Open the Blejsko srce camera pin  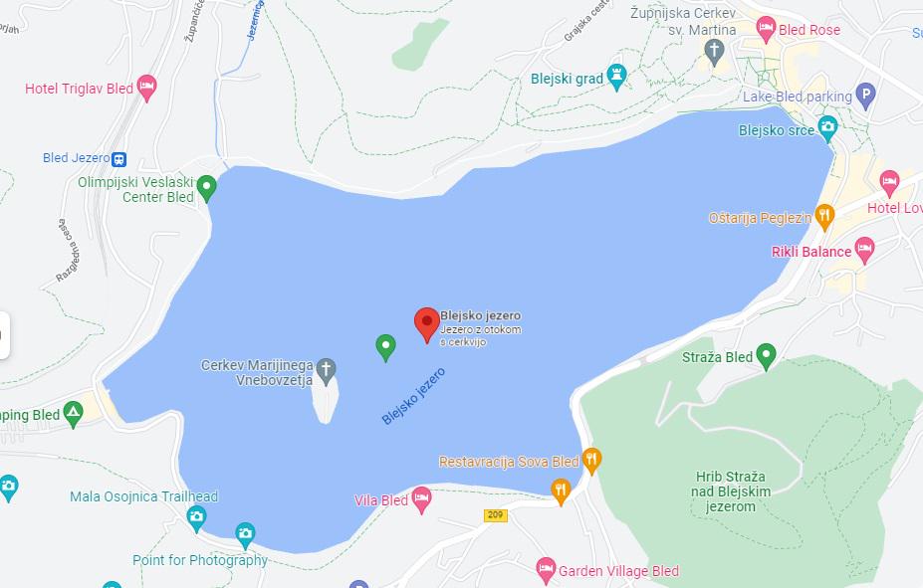click(x=827, y=127)
